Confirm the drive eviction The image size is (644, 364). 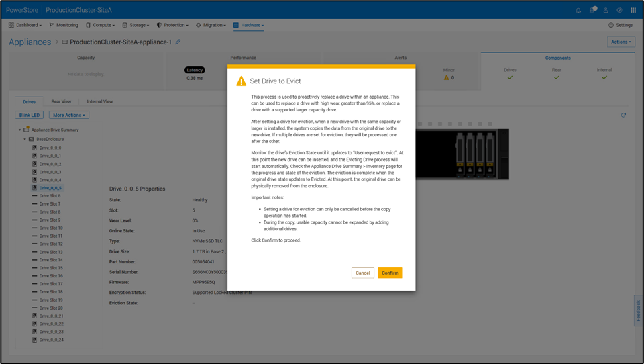tap(390, 273)
